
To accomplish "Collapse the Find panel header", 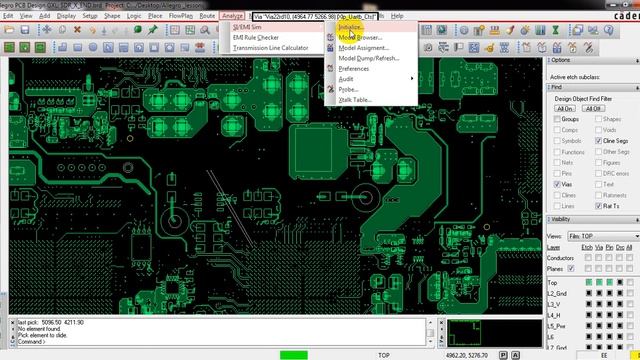I will tap(593, 87).
